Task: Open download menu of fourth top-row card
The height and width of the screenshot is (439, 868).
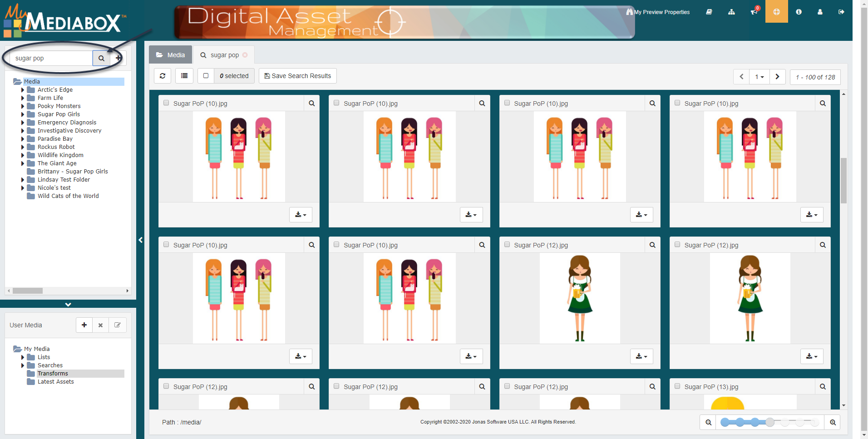Action: pyautogui.click(x=812, y=215)
